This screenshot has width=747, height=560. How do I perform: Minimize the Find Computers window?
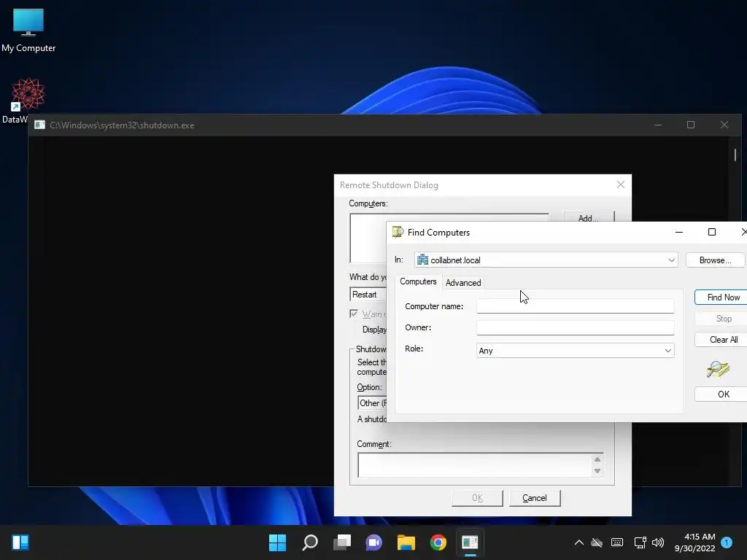[679, 232]
